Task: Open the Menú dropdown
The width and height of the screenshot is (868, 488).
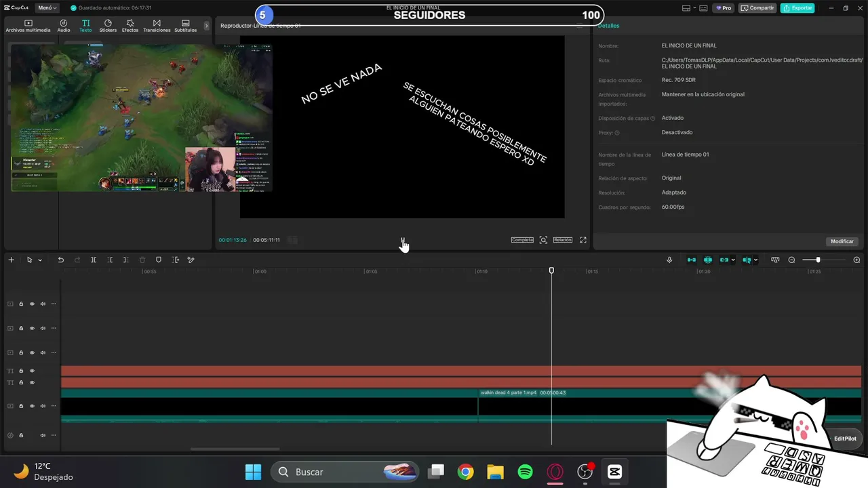Action: pos(47,8)
